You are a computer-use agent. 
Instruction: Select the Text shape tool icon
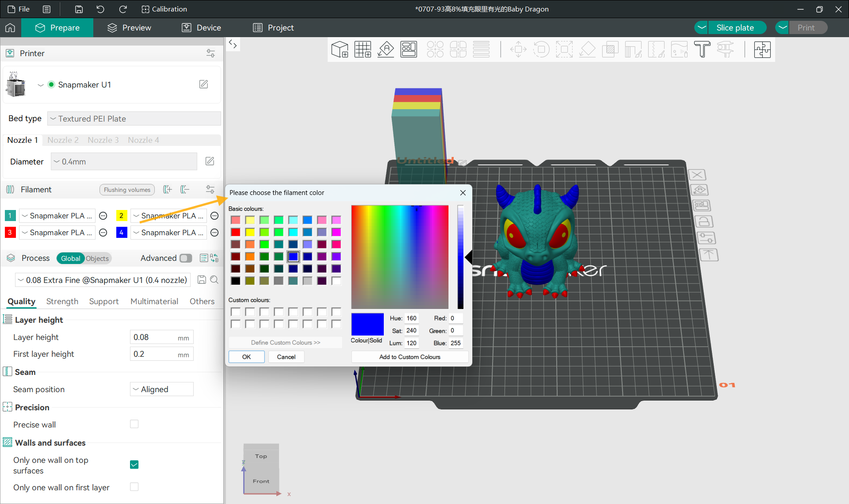(x=702, y=50)
